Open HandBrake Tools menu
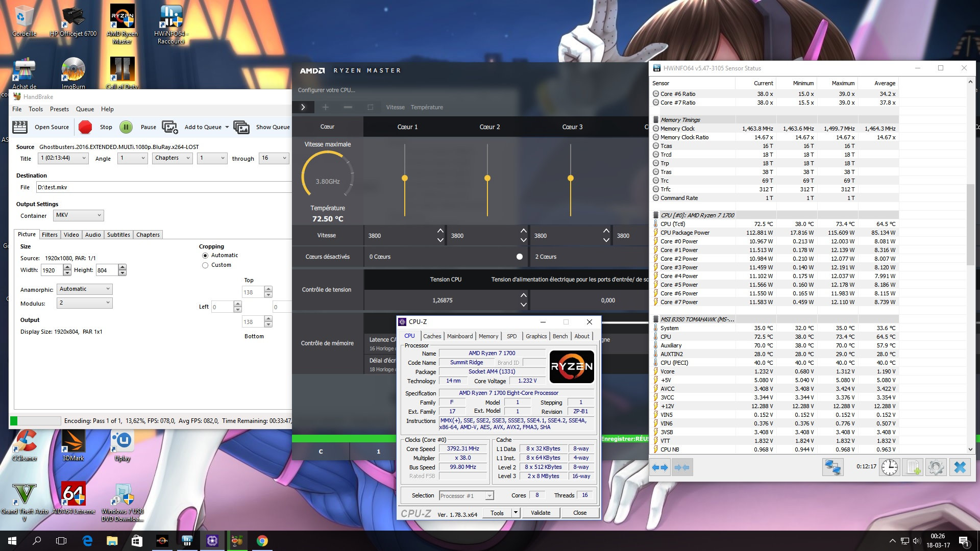The image size is (980, 551). click(36, 109)
